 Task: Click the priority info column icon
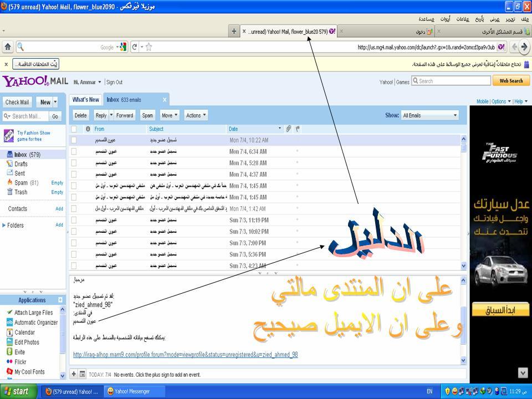[88, 129]
